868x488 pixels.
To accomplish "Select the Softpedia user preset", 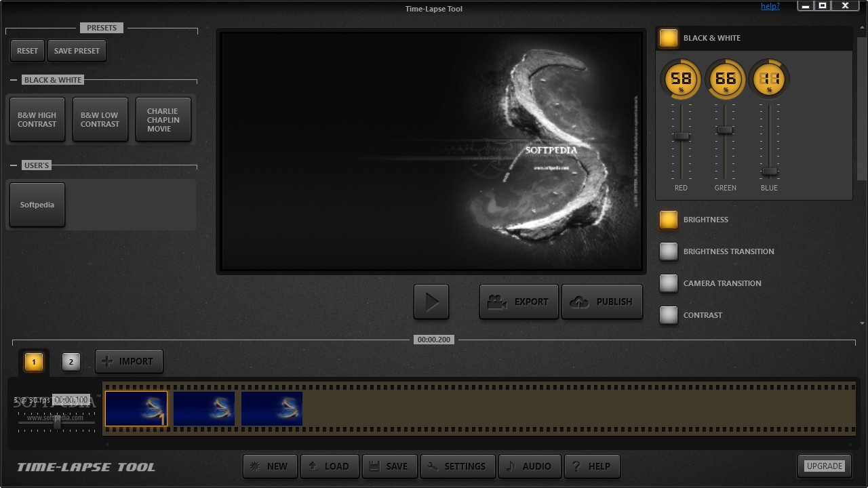I will (37, 205).
